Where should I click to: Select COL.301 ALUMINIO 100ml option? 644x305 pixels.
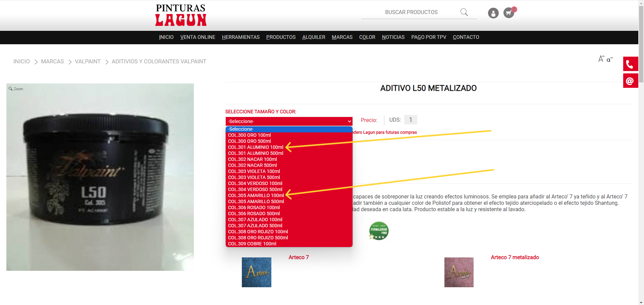pos(256,147)
